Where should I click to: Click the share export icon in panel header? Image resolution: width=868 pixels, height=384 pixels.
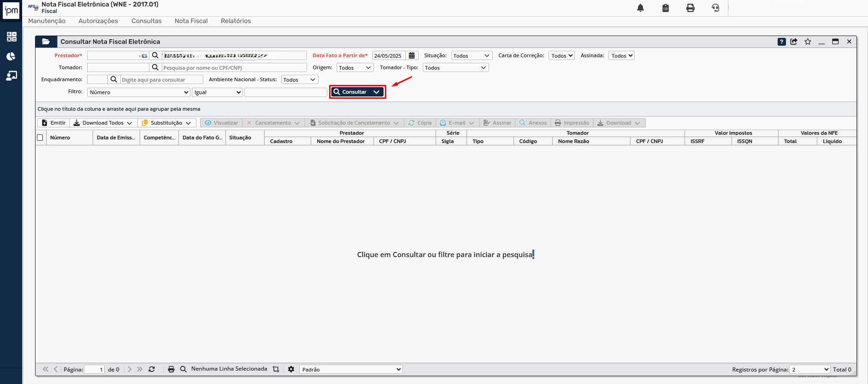pyautogui.click(x=794, y=42)
